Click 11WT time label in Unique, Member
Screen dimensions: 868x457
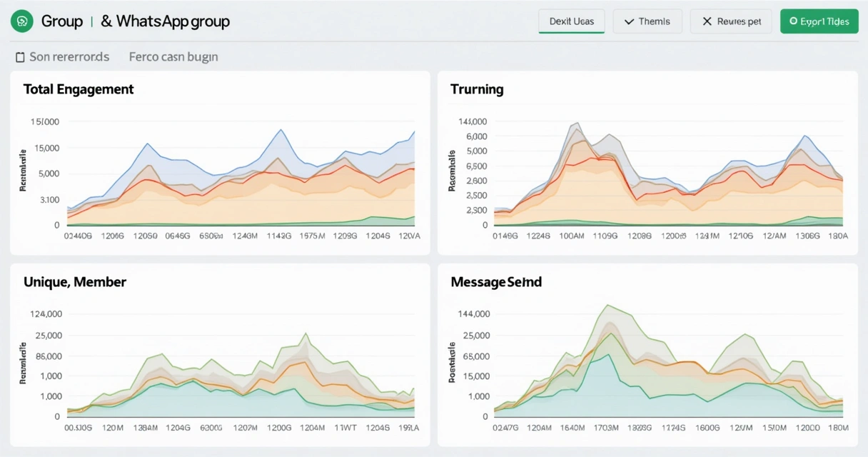(345, 428)
